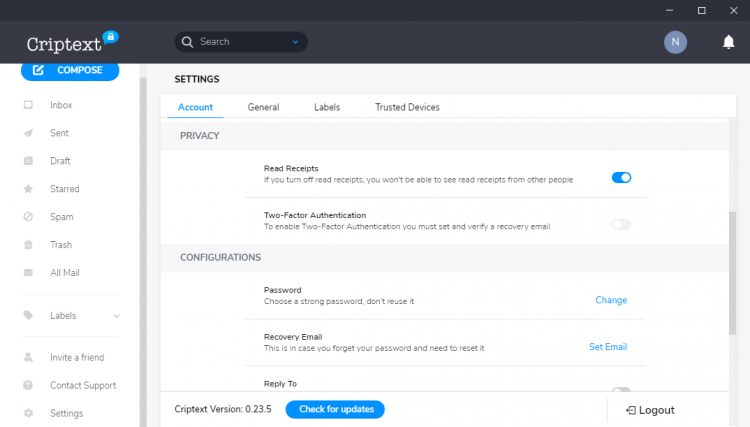The image size is (750, 427).
Task: Switch to the Trusted Devices tab
Action: [x=407, y=107]
